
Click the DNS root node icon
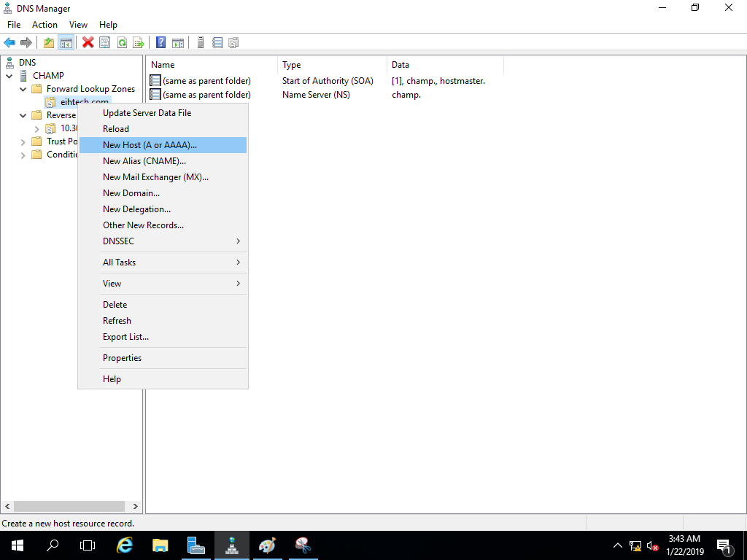pyautogui.click(x=9, y=63)
